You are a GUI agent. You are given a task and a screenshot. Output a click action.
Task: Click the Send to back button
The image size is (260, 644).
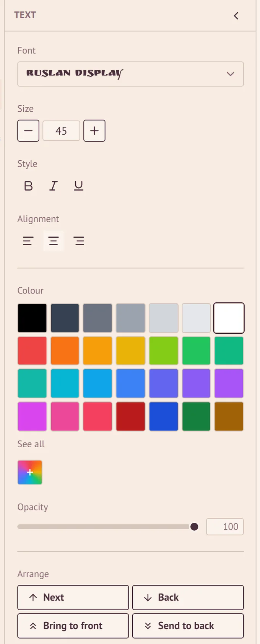[188, 626]
